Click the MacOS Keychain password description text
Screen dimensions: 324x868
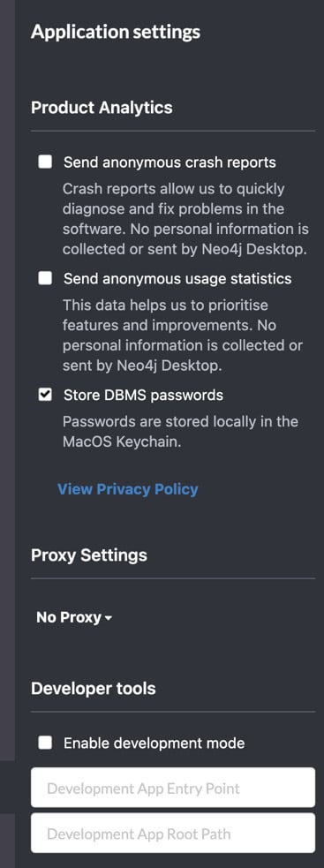(181, 433)
